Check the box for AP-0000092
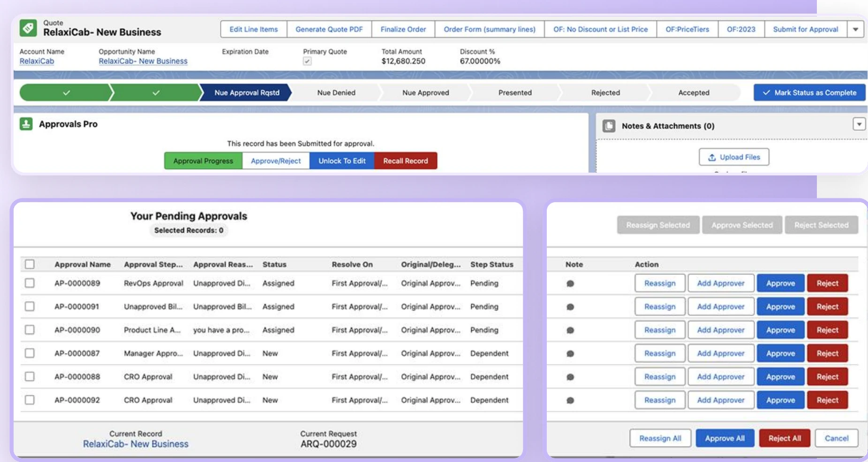The height and width of the screenshot is (462, 868). (x=30, y=400)
